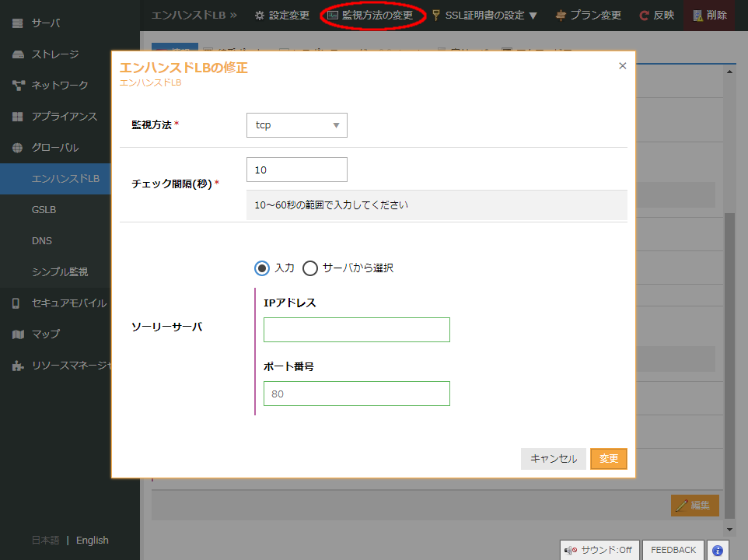Select the グローバル globe icon

(x=19, y=147)
